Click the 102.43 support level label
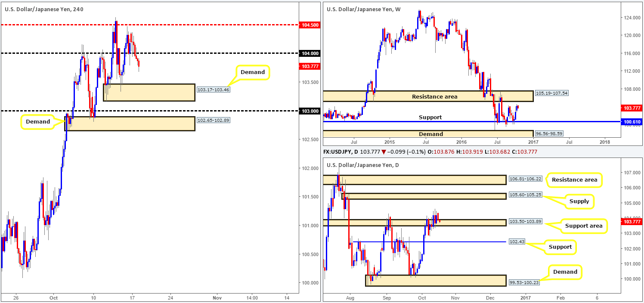 click(x=517, y=242)
